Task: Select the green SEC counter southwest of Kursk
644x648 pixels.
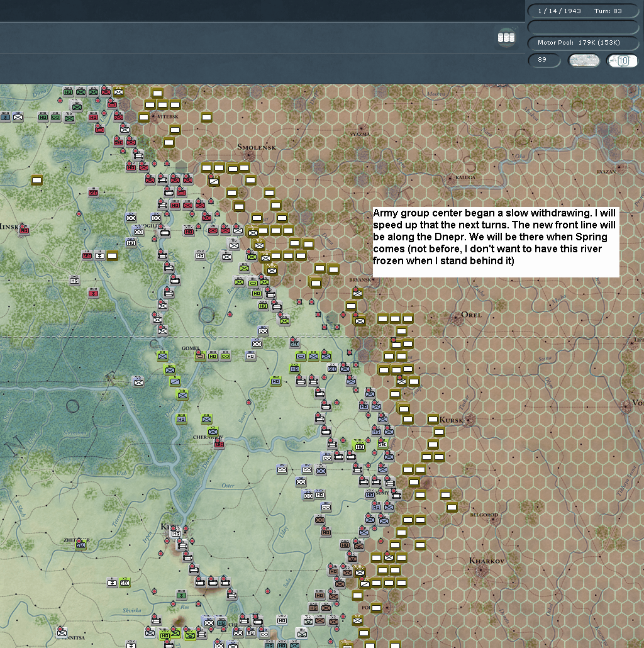Action: point(383,444)
